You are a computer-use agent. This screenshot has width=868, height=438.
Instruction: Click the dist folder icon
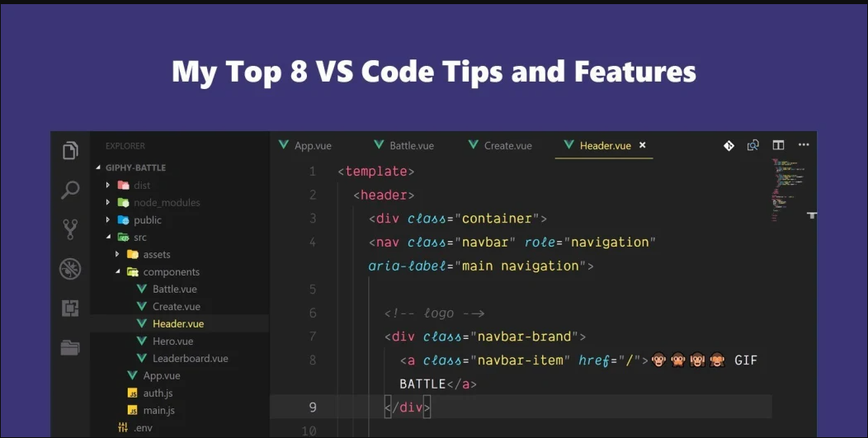click(x=124, y=186)
